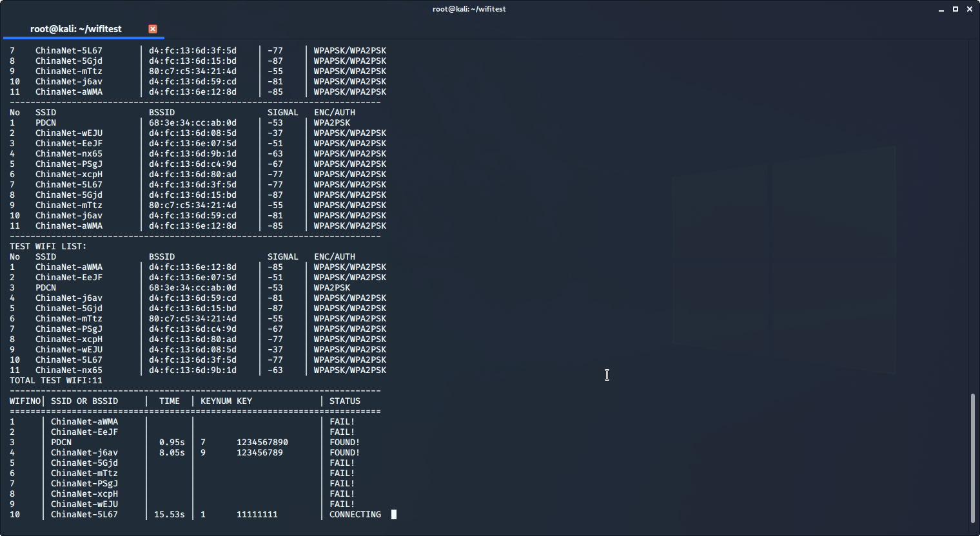Image resolution: width=980 pixels, height=536 pixels.
Task: Close the wifitest tab with the red X
Action: coord(153,29)
